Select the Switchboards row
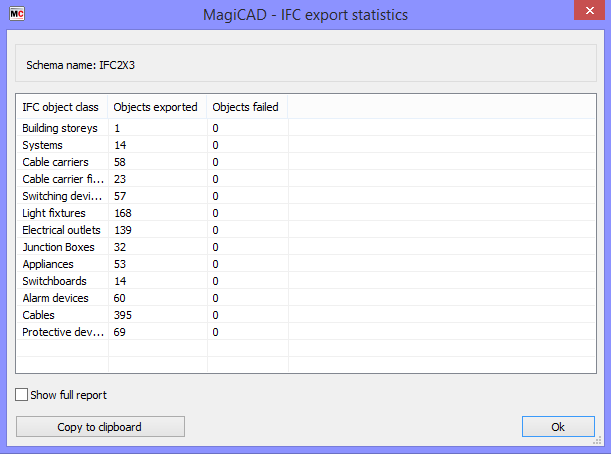The height and width of the screenshot is (454, 611). 306,281
